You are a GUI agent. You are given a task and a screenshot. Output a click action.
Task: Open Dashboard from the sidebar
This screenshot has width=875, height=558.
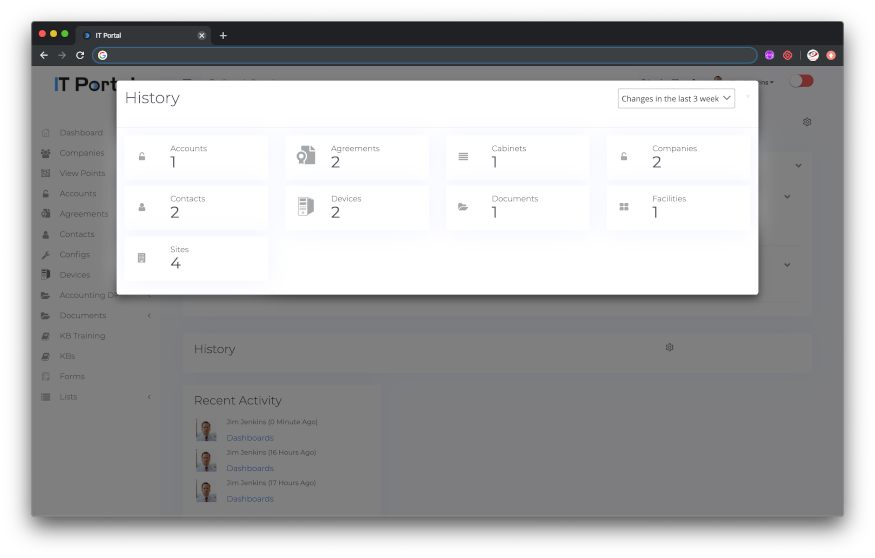pos(81,133)
